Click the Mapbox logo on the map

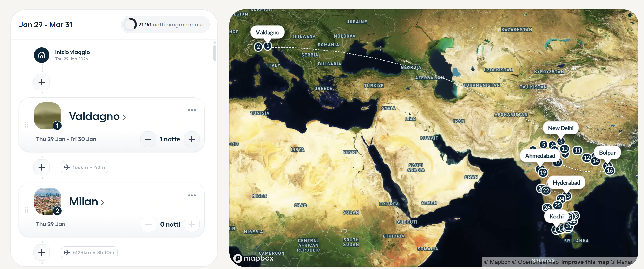[x=254, y=258]
